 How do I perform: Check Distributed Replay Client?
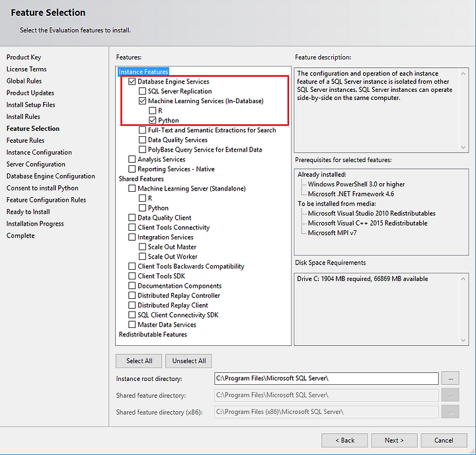click(132, 305)
